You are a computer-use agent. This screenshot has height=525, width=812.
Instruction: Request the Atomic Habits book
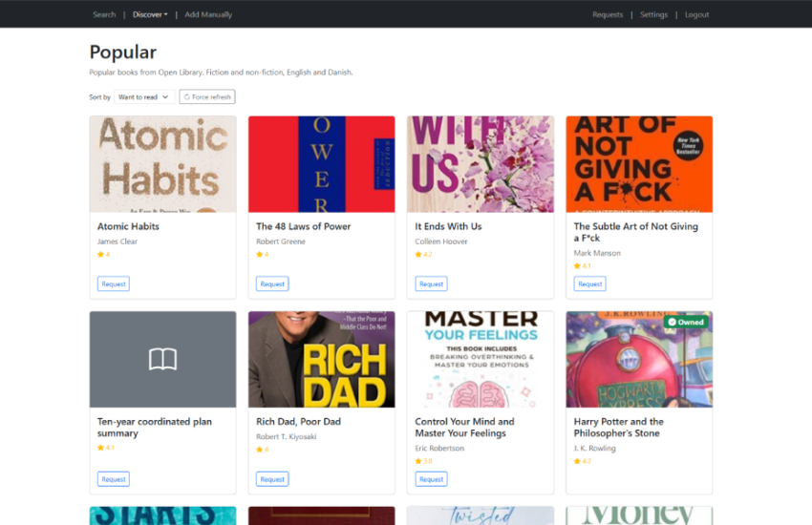click(113, 283)
